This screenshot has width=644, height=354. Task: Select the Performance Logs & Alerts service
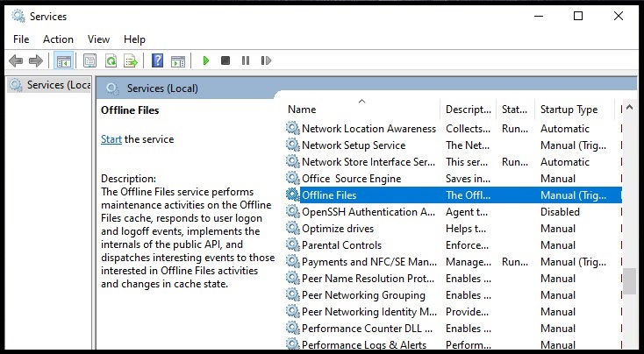pyautogui.click(x=454, y=343)
